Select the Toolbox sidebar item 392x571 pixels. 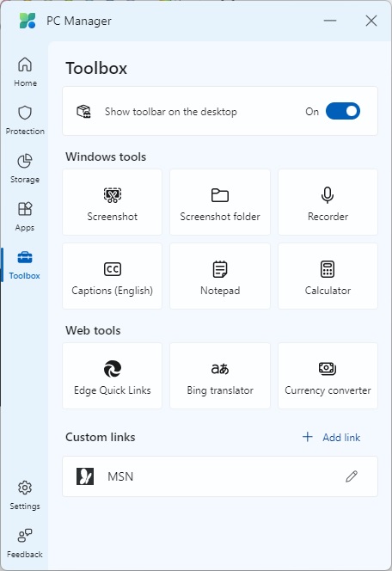[25, 265]
